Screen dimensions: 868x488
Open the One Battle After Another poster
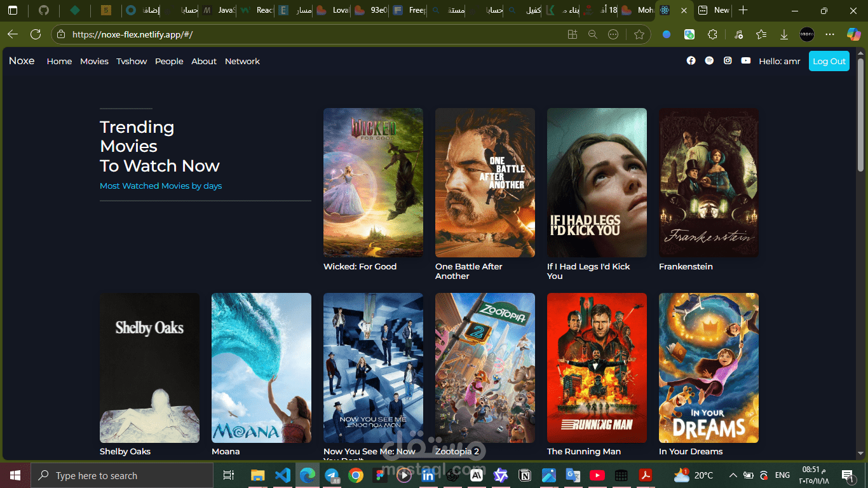(x=485, y=182)
